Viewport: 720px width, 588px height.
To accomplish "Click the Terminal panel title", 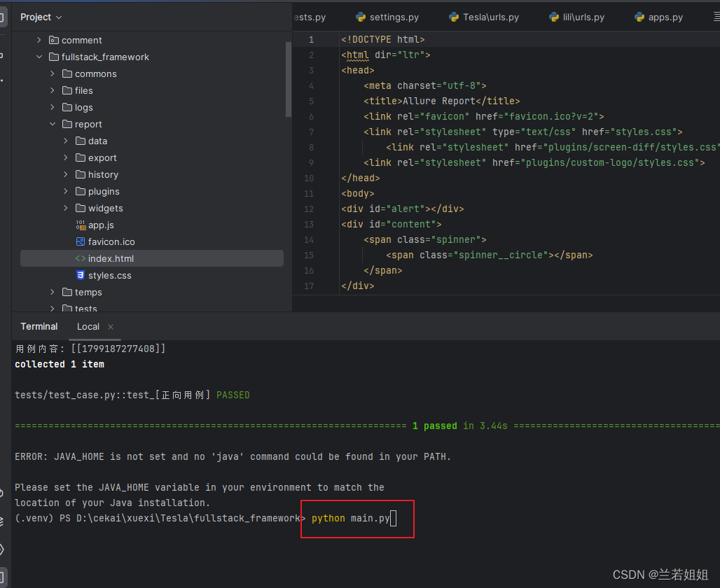I will pos(39,326).
